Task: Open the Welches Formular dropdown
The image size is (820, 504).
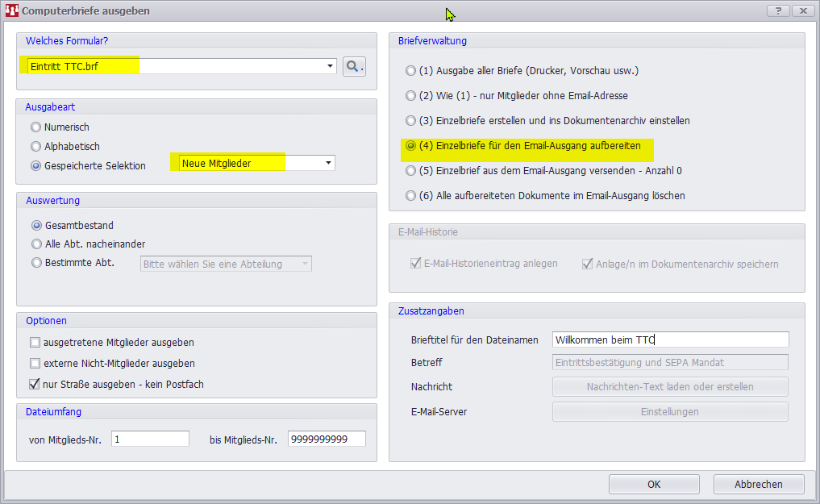Action: [x=331, y=66]
